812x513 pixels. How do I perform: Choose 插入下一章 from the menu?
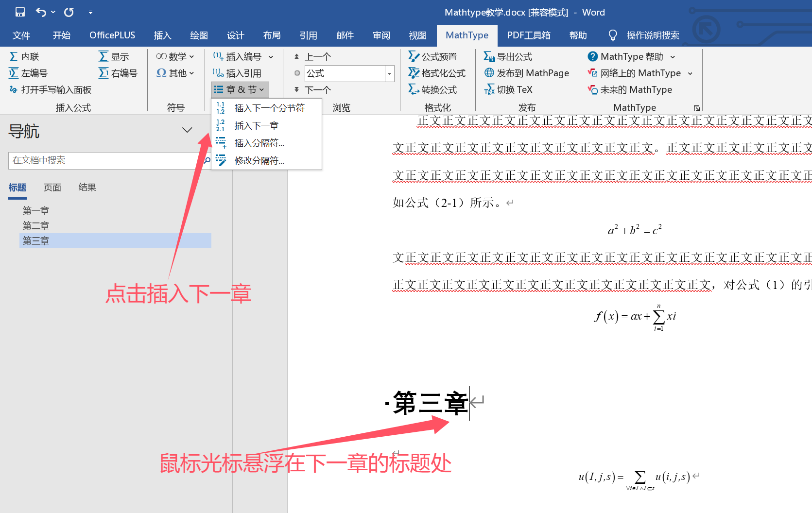tap(266, 126)
